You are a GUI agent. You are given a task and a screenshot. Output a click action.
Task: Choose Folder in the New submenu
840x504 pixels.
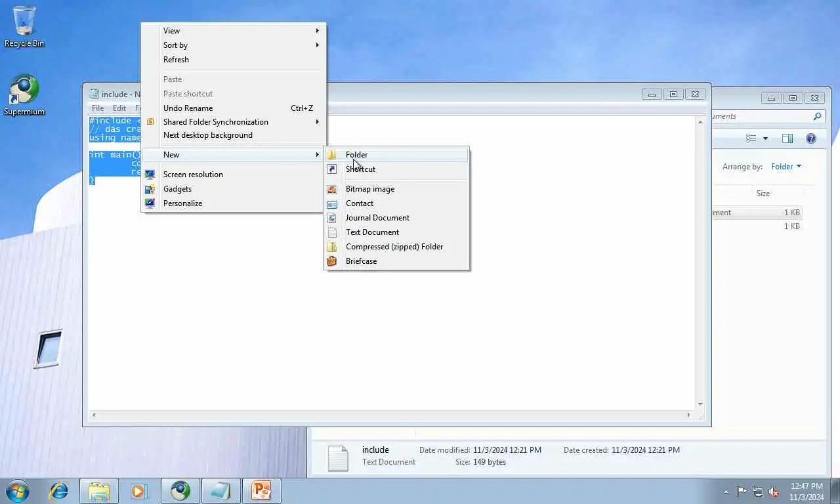396,155
